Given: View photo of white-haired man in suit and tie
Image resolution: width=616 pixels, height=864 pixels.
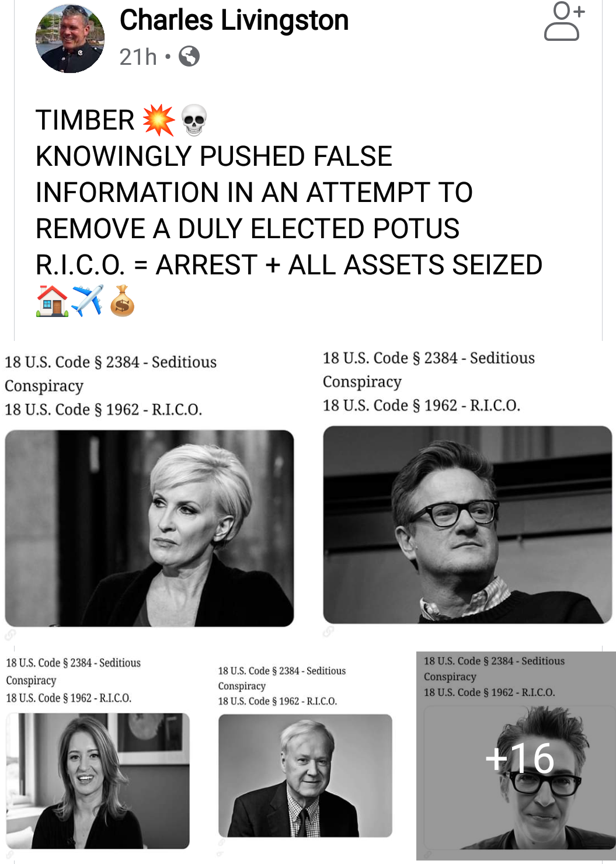Looking at the screenshot, I should [x=305, y=776].
